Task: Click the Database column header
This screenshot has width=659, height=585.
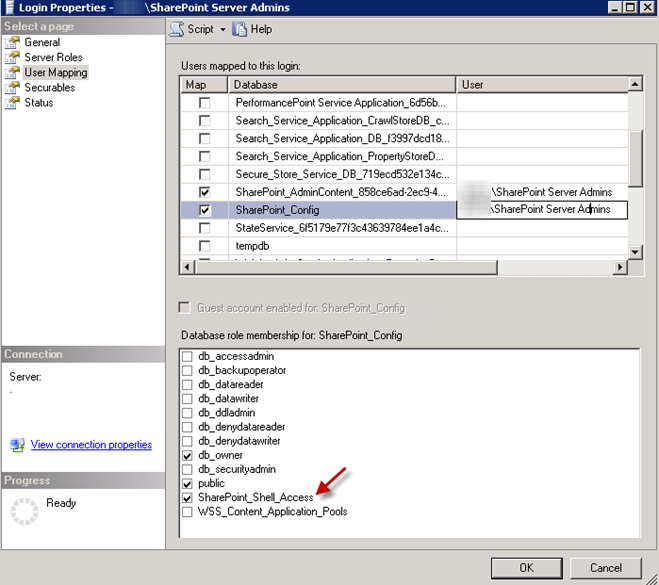Action: [x=342, y=84]
